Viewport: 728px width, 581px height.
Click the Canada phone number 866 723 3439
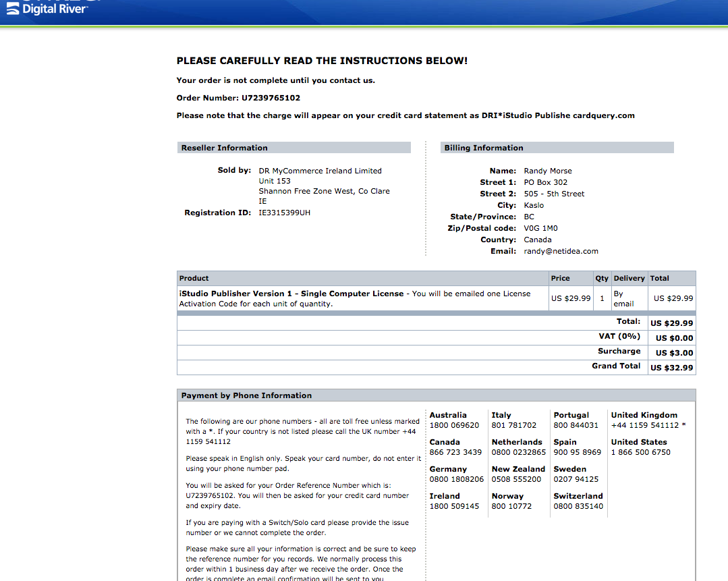pos(455,452)
